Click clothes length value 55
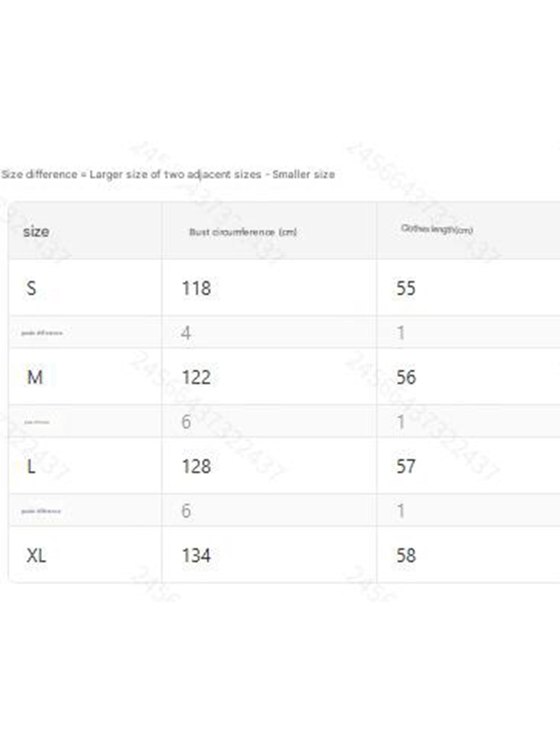 (x=406, y=288)
